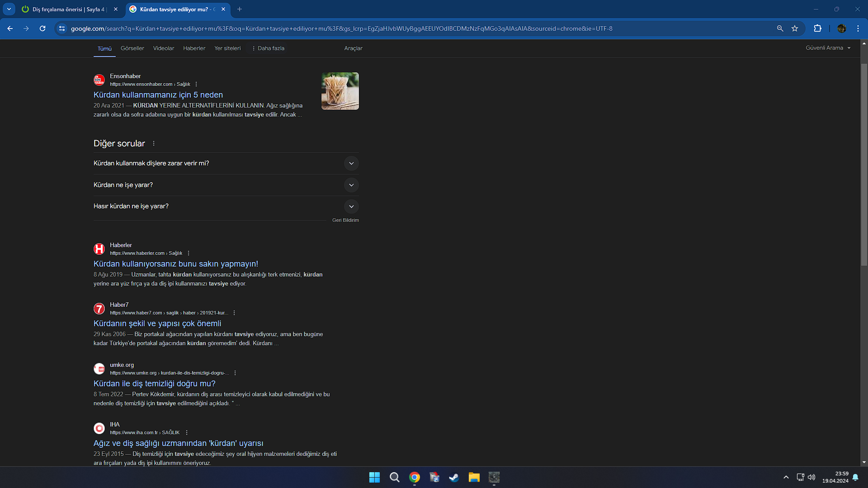The image size is (868, 488).
Task: Open three-dot options next to Ensonhaber URL
Action: [196, 84]
